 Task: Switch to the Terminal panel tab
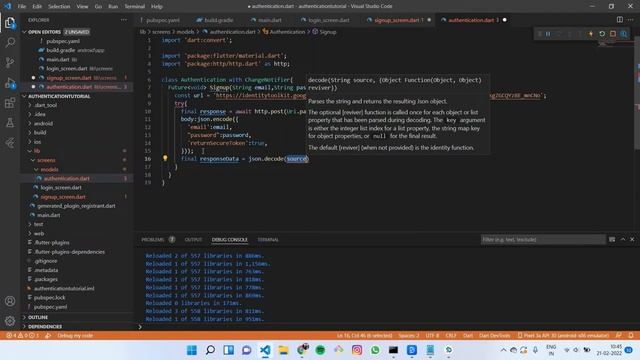click(268, 240)
